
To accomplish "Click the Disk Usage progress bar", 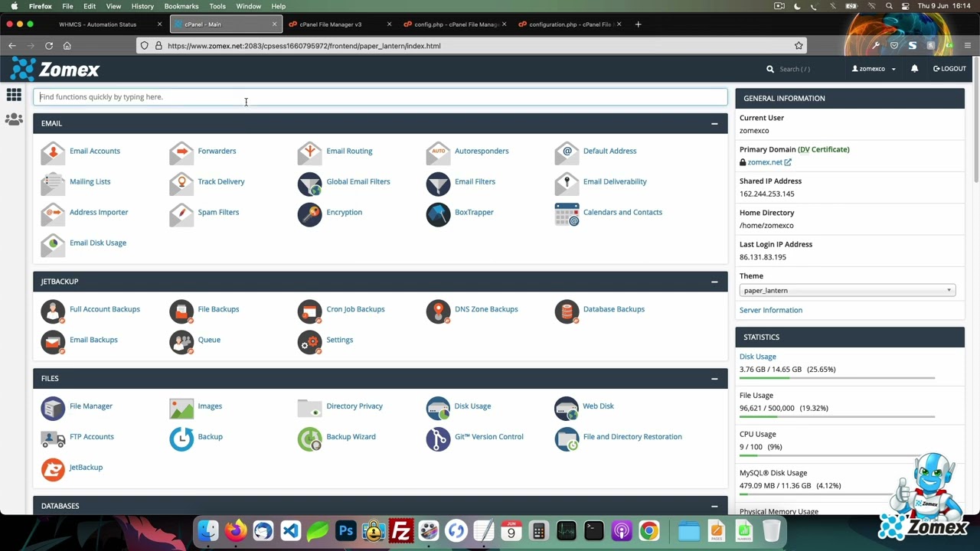I will [837, 378].
